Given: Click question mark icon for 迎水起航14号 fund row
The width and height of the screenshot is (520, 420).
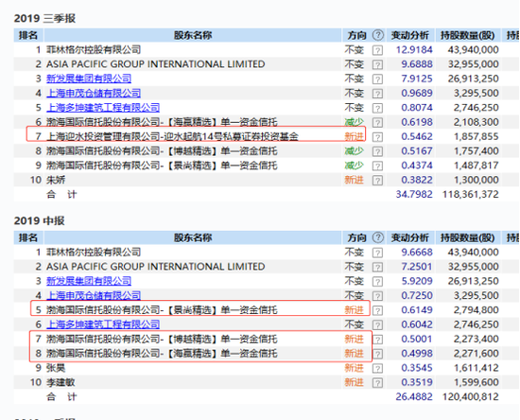Looking at the screenshot, I should (377, 136).
